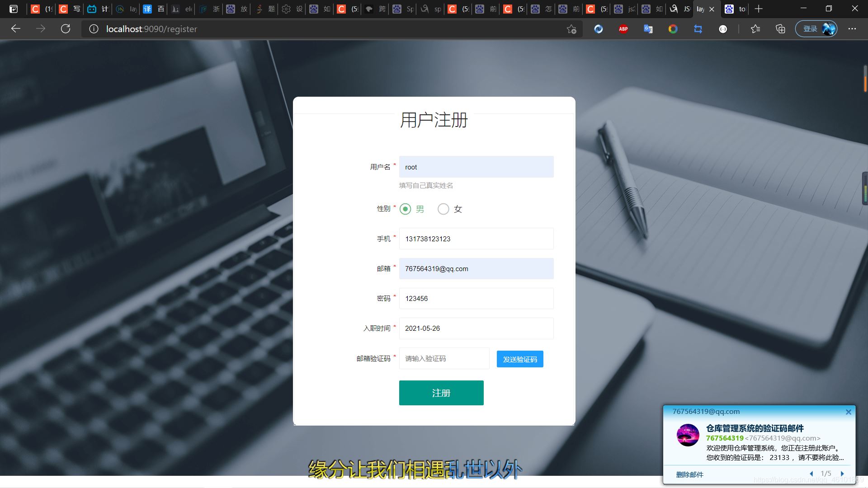
Task: Open the JSON formatter {…} extension
Action: 723,29
